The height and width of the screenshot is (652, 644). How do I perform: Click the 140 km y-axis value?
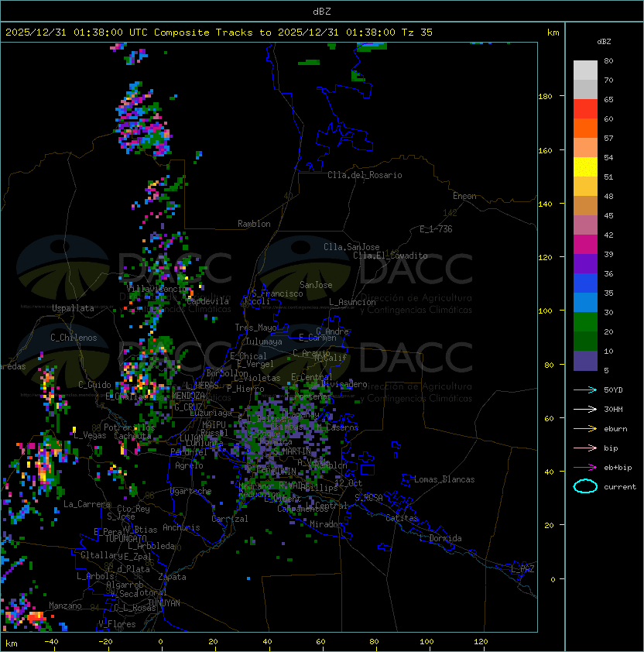(545, 204)
